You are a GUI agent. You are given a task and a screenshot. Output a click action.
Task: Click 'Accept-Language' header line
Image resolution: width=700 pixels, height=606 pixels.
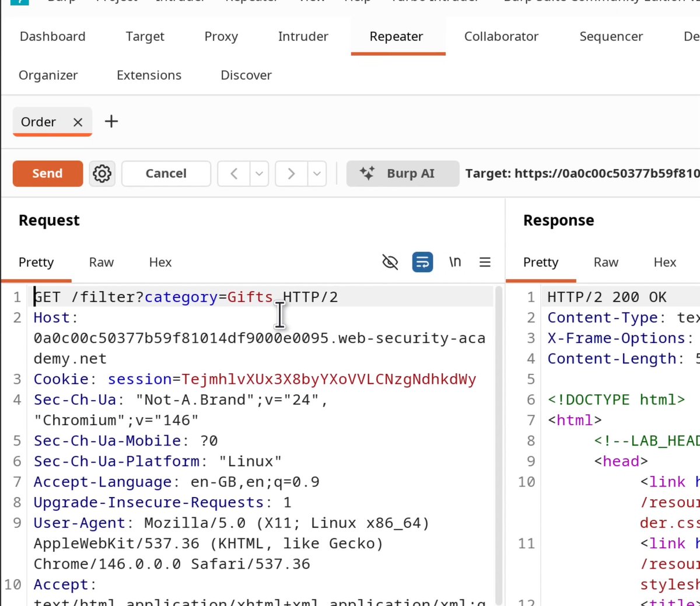click(x=176, y=482)
